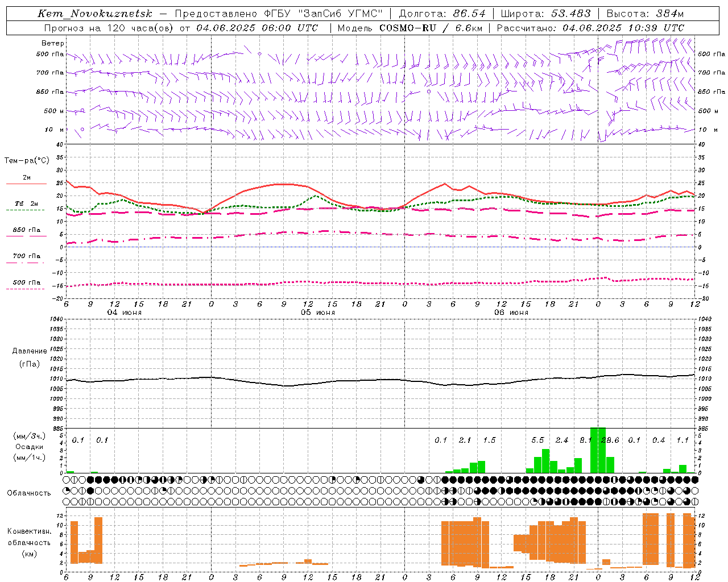Click the 1.1 precipitation value

(x=682, y=440)
